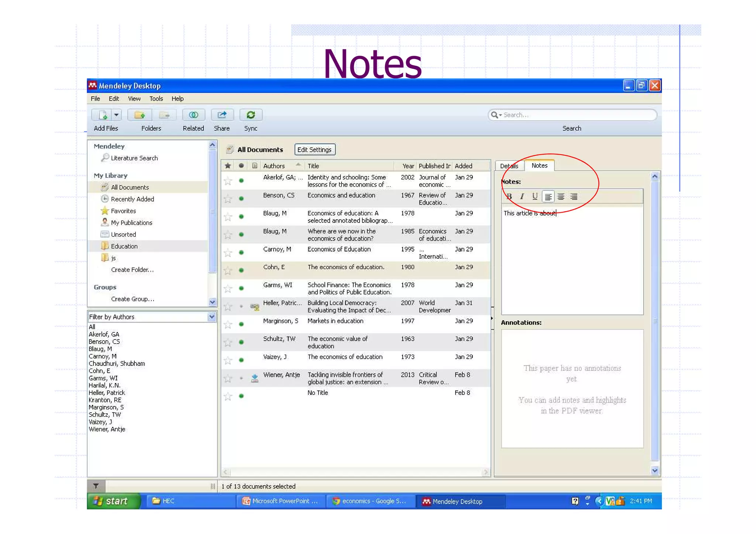This screenshot has width=756, height=534.
Task: Click the create new folder icon
Action: click(x=140, y=115)
